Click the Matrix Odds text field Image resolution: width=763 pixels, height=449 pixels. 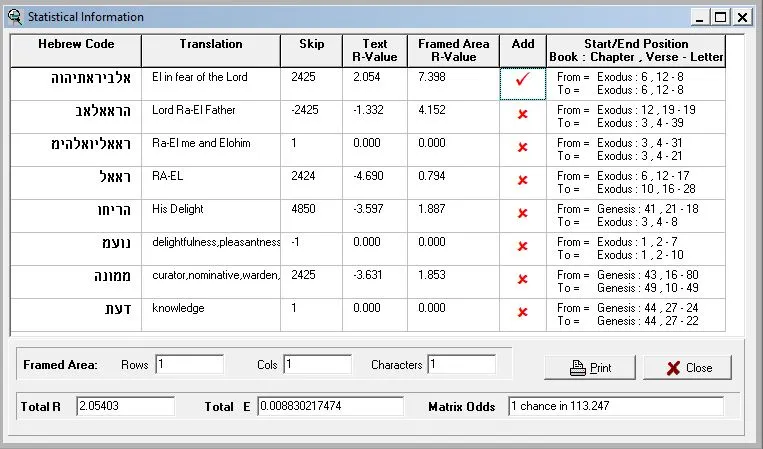click(x=614, y=407)
